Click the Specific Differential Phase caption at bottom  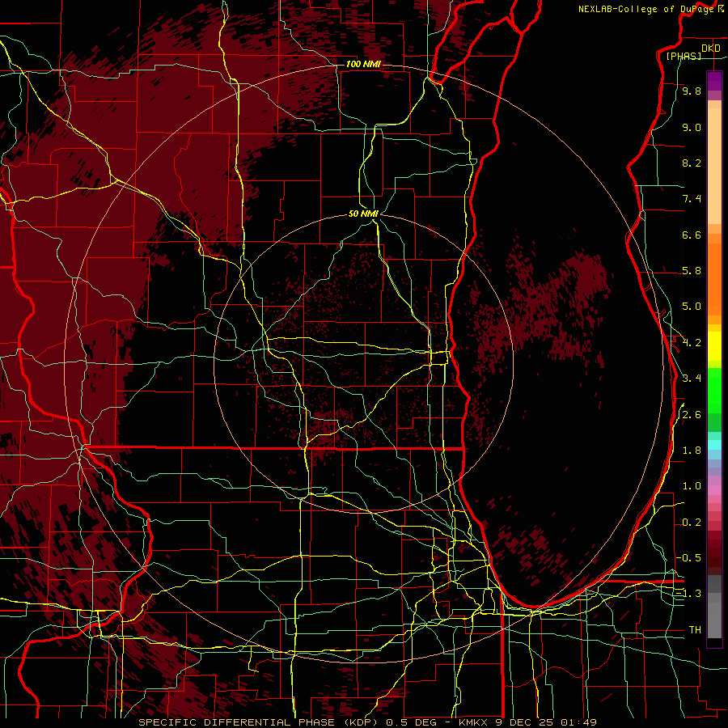point(368,722)
